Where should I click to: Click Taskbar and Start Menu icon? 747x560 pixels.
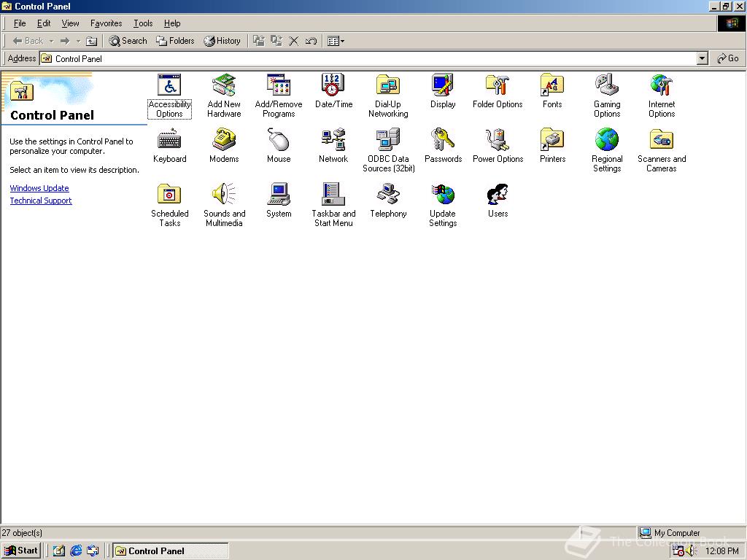(333, 194)
